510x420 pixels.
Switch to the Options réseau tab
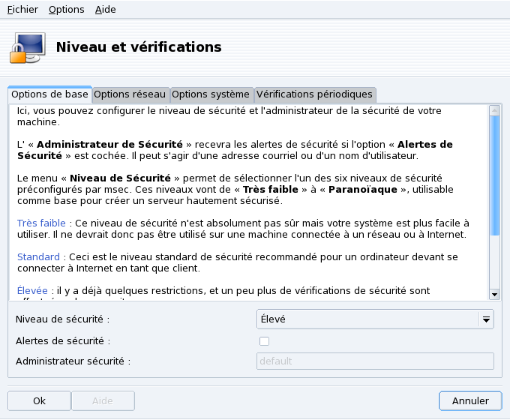pos(130,94)
